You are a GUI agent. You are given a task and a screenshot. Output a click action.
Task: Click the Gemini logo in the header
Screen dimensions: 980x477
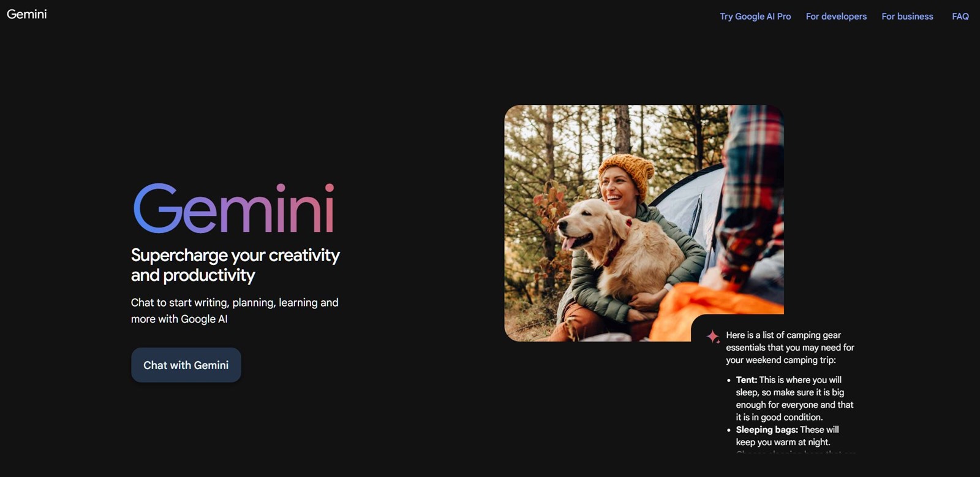point(26,14)
